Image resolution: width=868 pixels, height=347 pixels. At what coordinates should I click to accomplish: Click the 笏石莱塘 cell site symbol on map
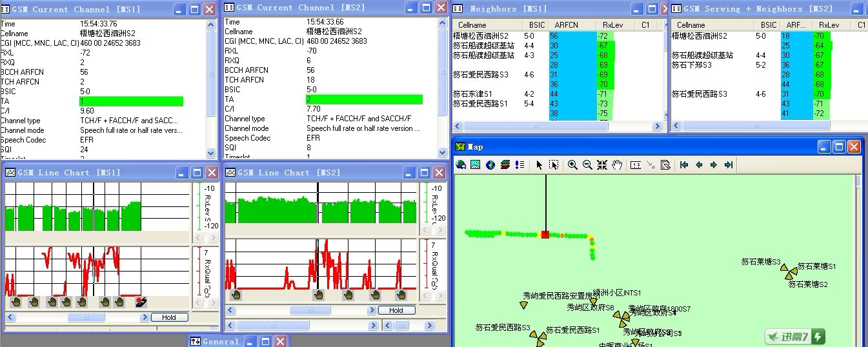tap(790, 272)
